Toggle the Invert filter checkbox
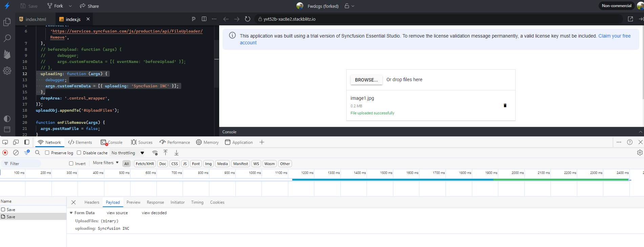 tap(71, 164)
